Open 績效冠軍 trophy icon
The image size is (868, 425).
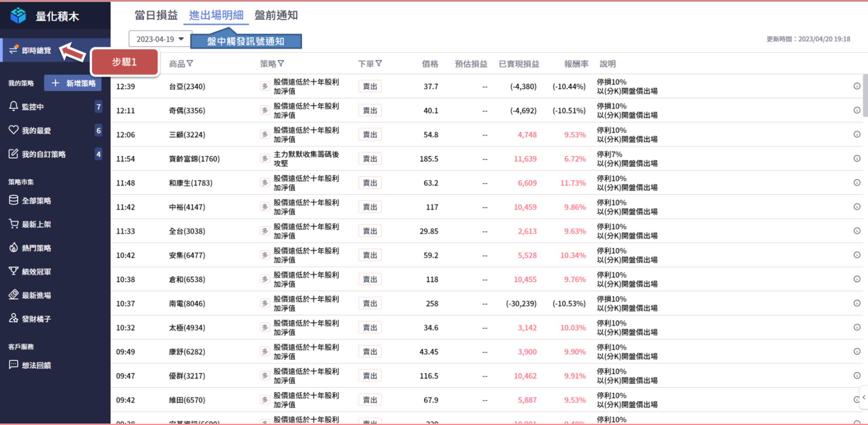coord(13,271)
